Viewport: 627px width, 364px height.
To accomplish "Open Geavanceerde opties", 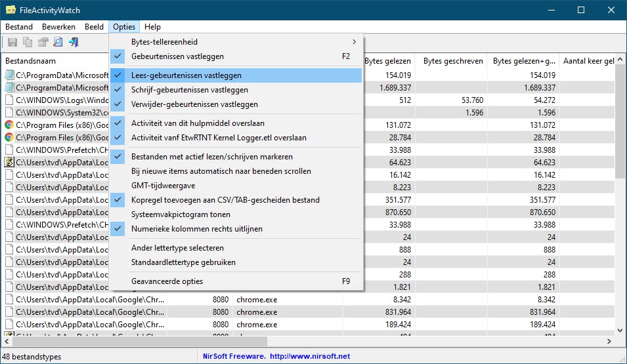I will click(236, 282).
